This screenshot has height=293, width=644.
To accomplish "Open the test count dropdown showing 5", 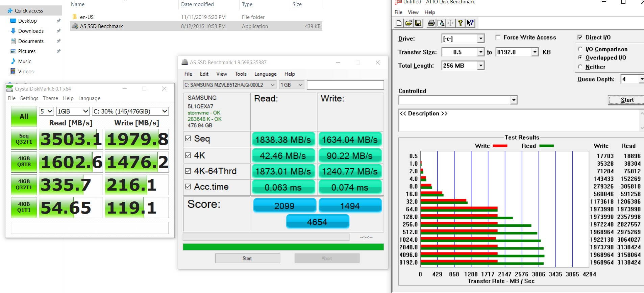I will 46,111.
